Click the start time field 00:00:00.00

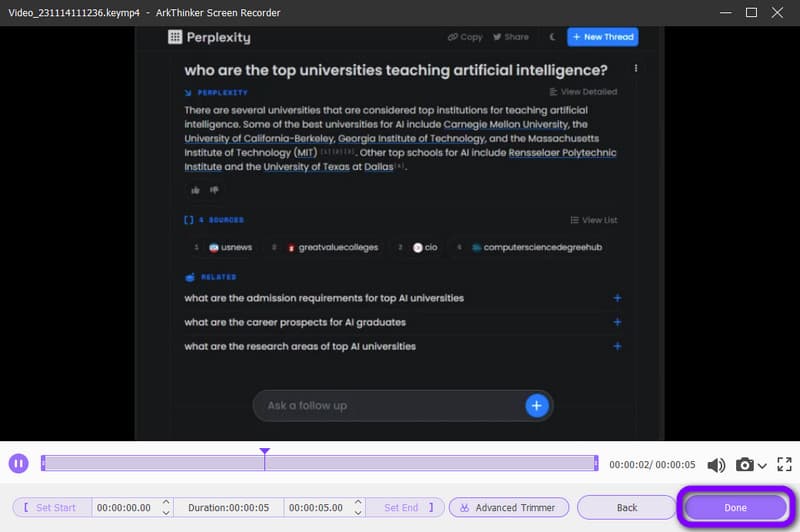click(124, 508)
